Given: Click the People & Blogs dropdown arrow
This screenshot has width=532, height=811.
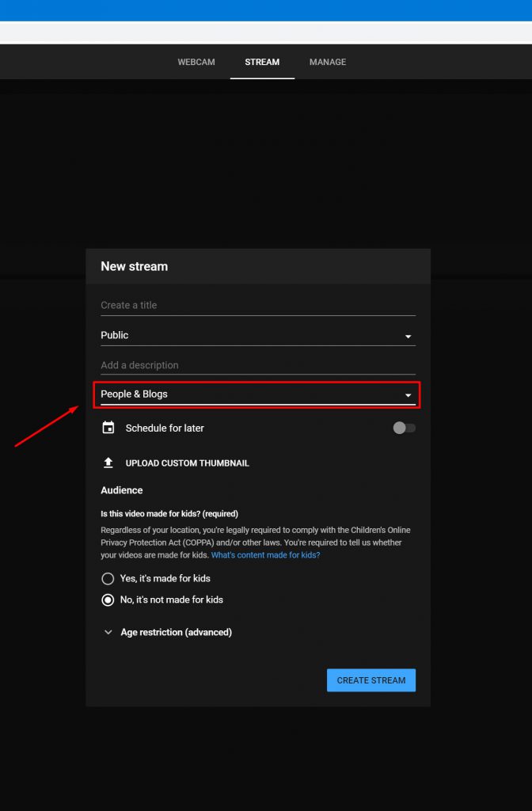Looking at the screenshot, I should tap(408, 396).
